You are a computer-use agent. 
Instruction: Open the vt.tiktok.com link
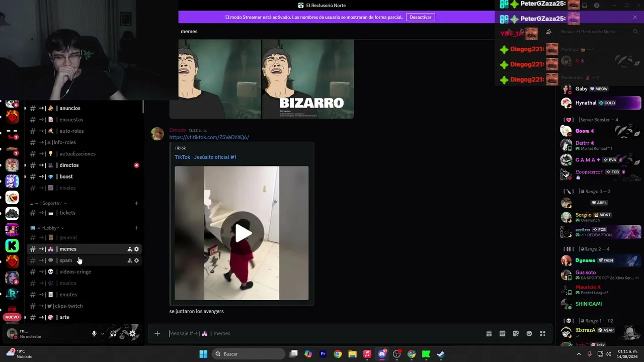click(x=209, y=137)
